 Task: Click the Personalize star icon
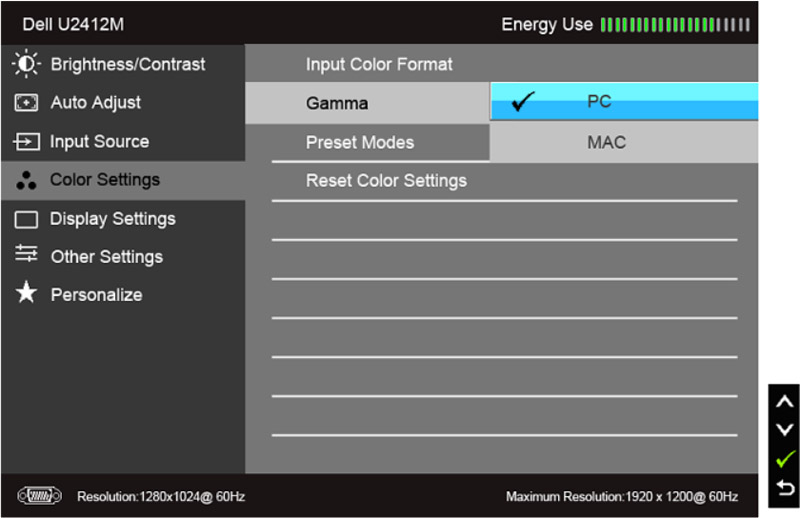[x=26, y=292]
